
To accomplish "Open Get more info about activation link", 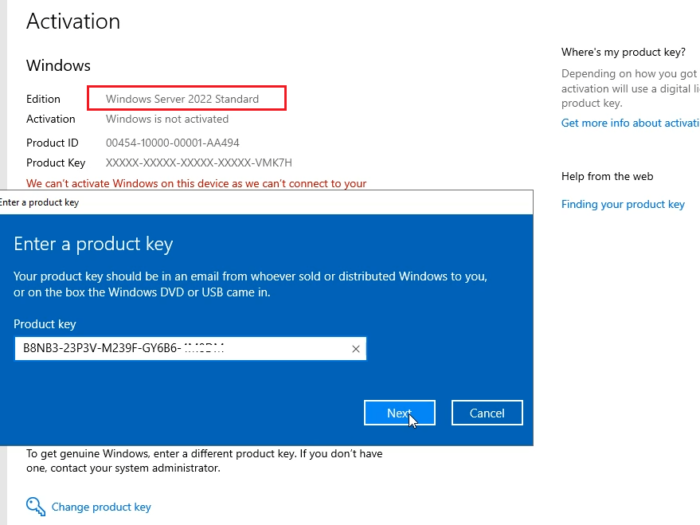I will click(x=630, y=123).
